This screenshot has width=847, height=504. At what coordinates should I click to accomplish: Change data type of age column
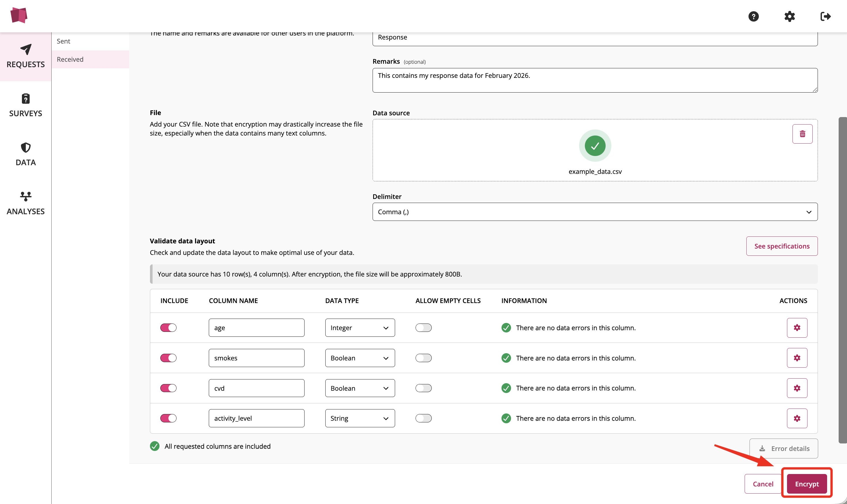[x=360, y=327]
